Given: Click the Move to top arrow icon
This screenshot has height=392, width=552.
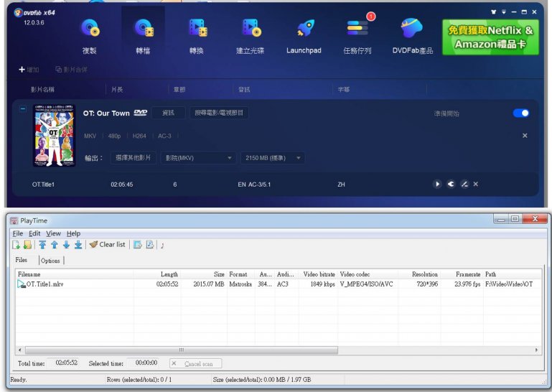Looking at the screenshot, I should [x=42, y=244].
